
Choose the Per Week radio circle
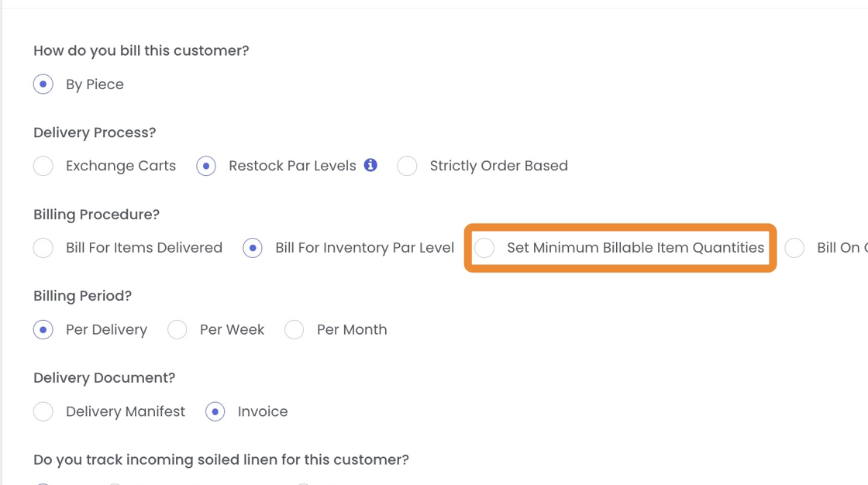click(177, 330)
